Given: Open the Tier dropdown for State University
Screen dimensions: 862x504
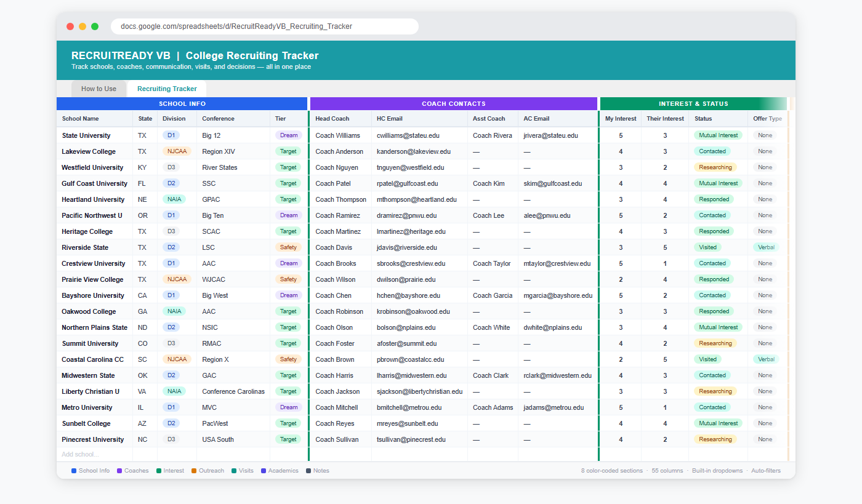Looking at the screenshot, I should click(x=288, y=135).
